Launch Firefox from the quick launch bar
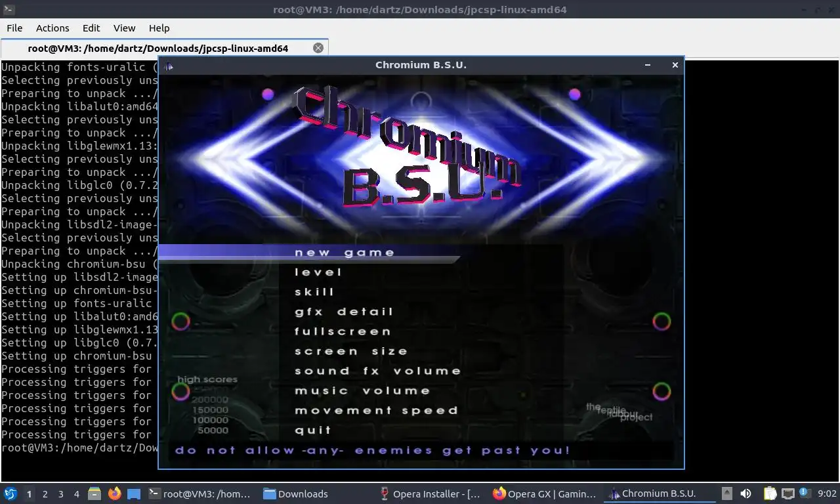This screenshot has width=840, height=504. click(x=114, y=493)
